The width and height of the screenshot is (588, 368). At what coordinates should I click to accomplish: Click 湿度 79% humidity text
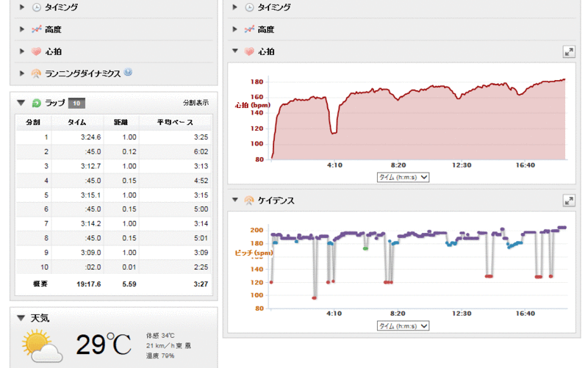click(x=160, y=356)
